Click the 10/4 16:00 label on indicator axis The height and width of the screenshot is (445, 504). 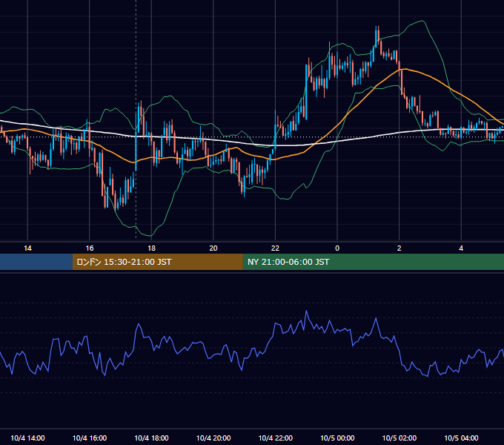90,438
